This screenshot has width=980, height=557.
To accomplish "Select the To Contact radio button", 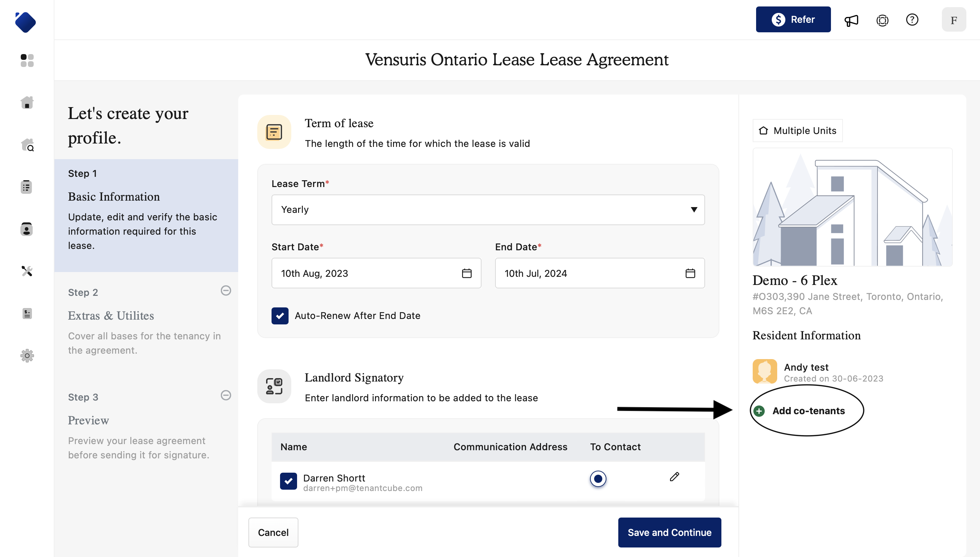I will (598, 478).
